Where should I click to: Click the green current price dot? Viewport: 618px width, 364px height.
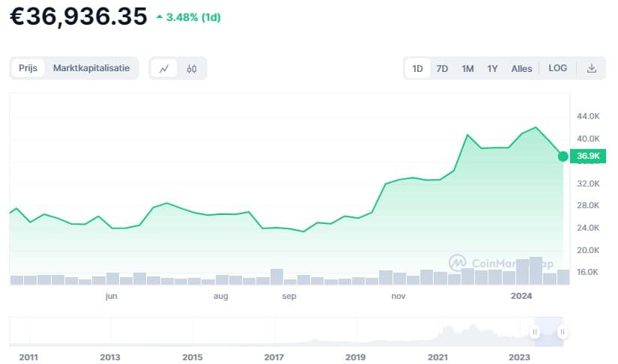(563, 157)
